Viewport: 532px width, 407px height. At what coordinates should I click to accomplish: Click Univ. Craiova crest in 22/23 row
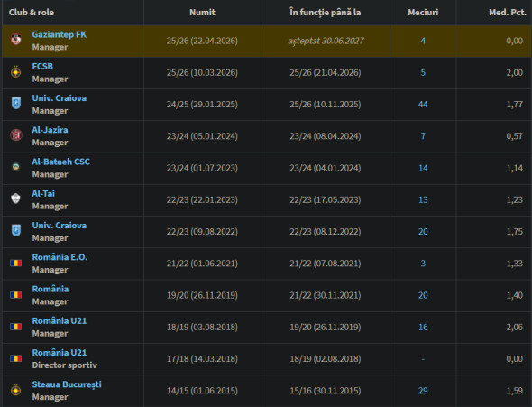(16, 230)
